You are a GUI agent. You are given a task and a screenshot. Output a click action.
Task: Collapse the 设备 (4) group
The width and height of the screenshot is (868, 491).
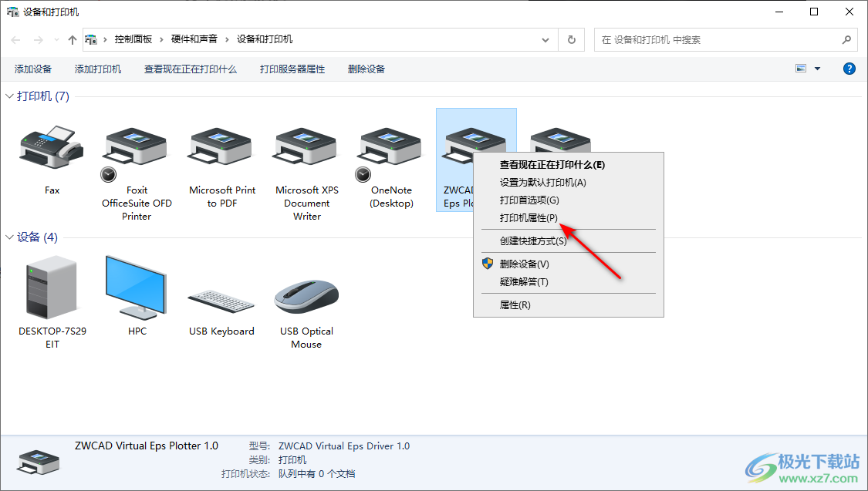pos(8,237)
